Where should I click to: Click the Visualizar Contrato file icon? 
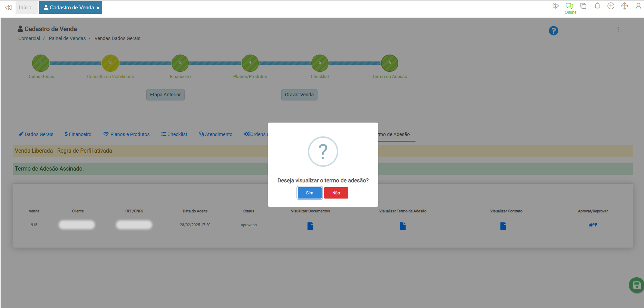click(x=503, y=226)
